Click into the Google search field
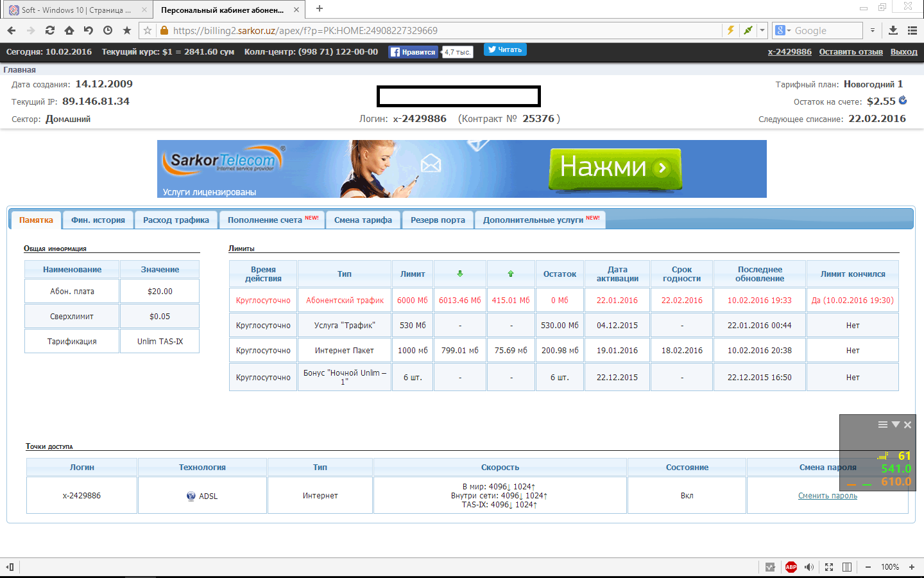 pyautogui.click(x=826, y=30)
